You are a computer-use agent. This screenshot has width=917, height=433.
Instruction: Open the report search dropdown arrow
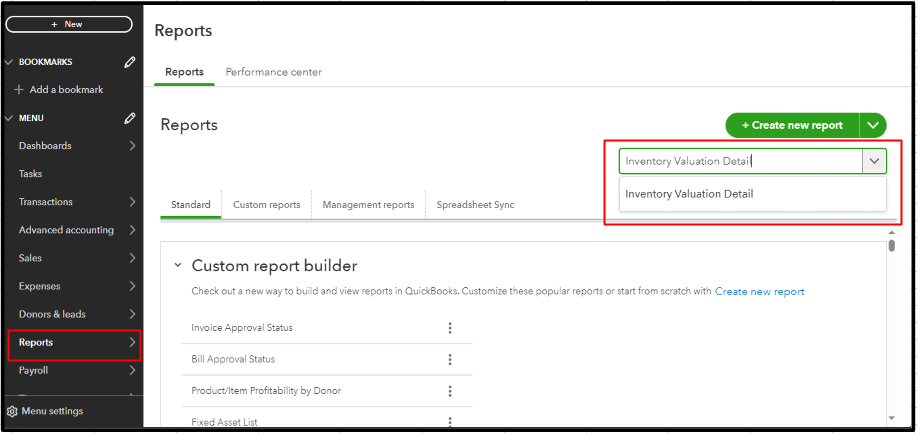point(874,161)
